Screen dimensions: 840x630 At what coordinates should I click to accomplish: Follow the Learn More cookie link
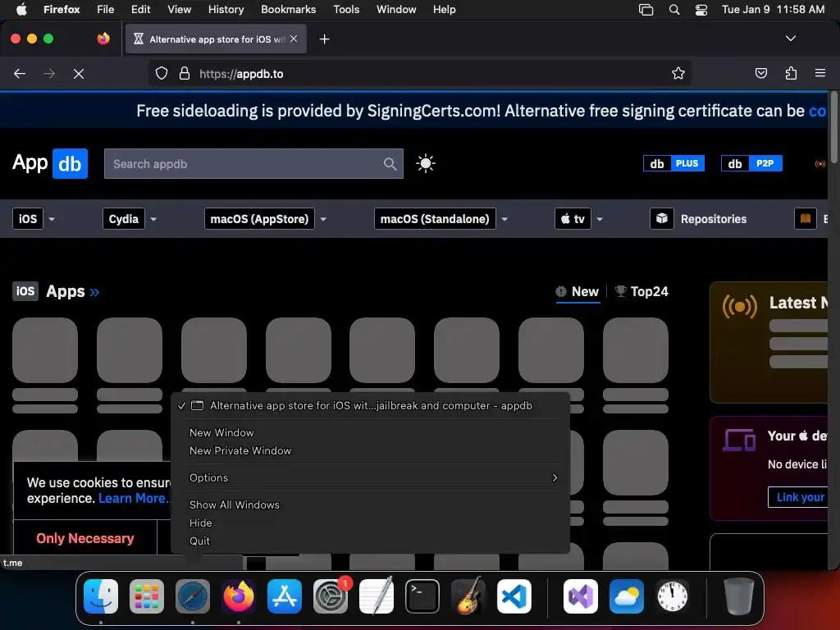coord(132,498)
